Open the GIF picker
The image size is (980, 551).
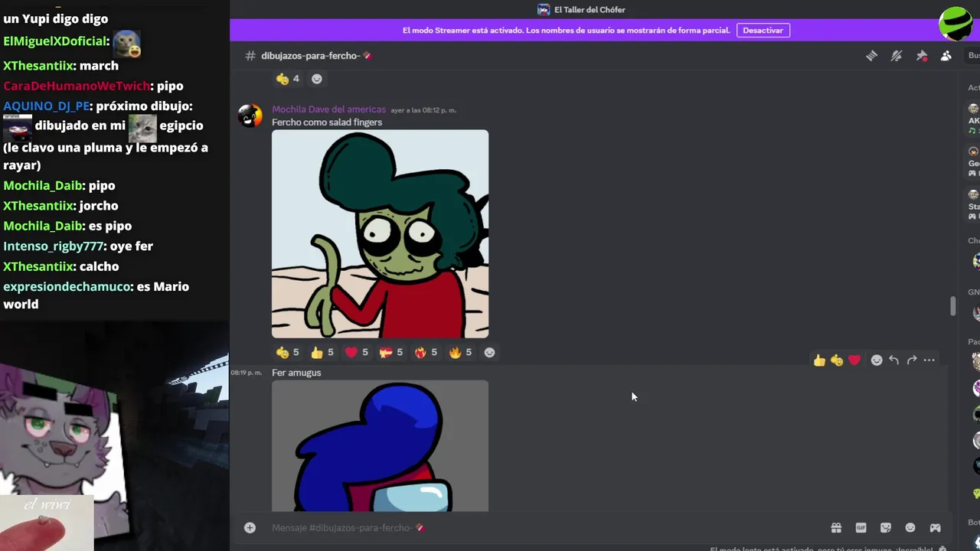coord(861,528)
